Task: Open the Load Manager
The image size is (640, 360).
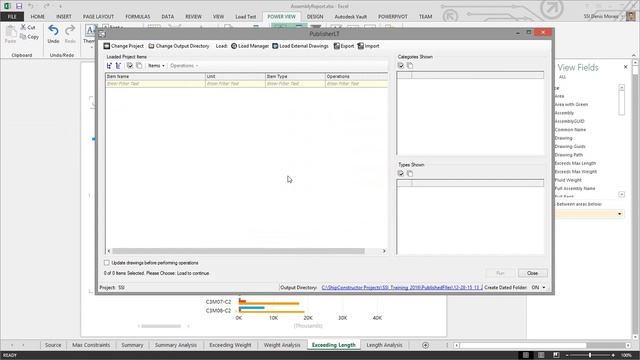Action: pos(250,46)
